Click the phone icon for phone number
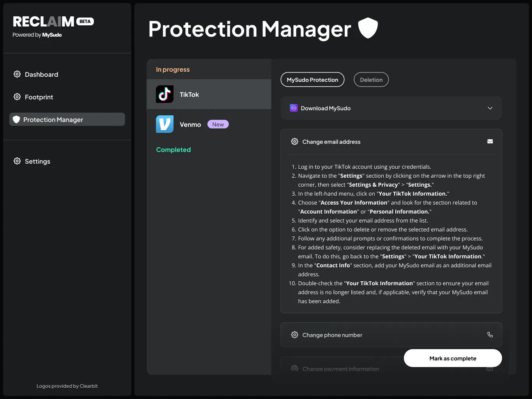This screenshot has width=532, height=399. pyautogui.click(x=490, y=335)
